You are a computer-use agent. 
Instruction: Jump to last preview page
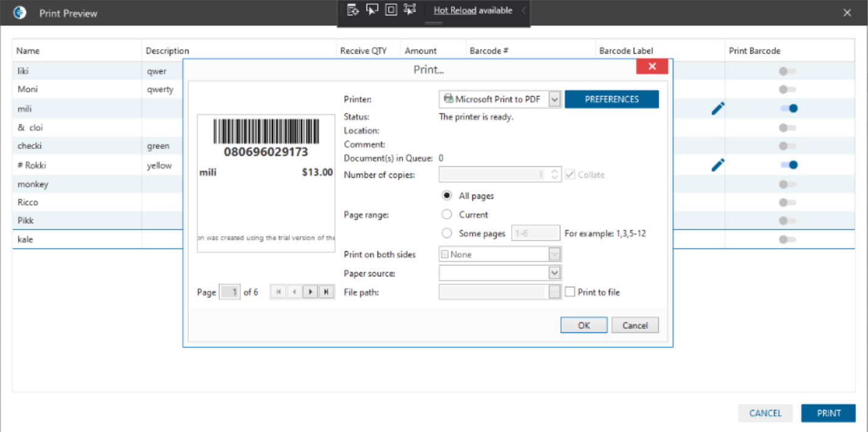pos(326,292)
